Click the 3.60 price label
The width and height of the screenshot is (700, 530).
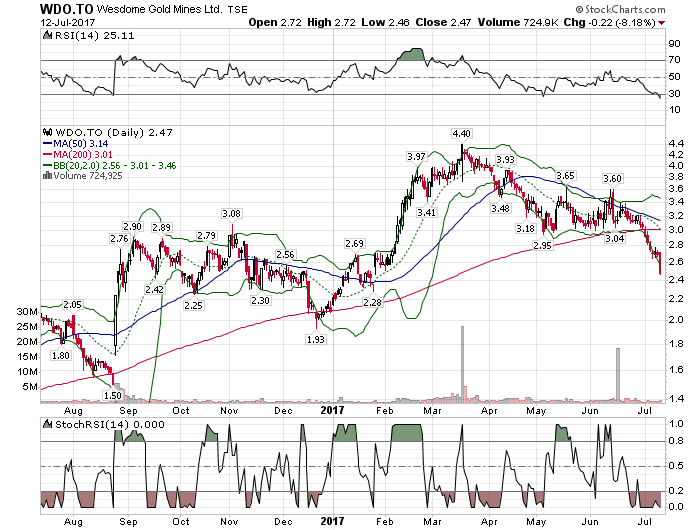(612, 179)
